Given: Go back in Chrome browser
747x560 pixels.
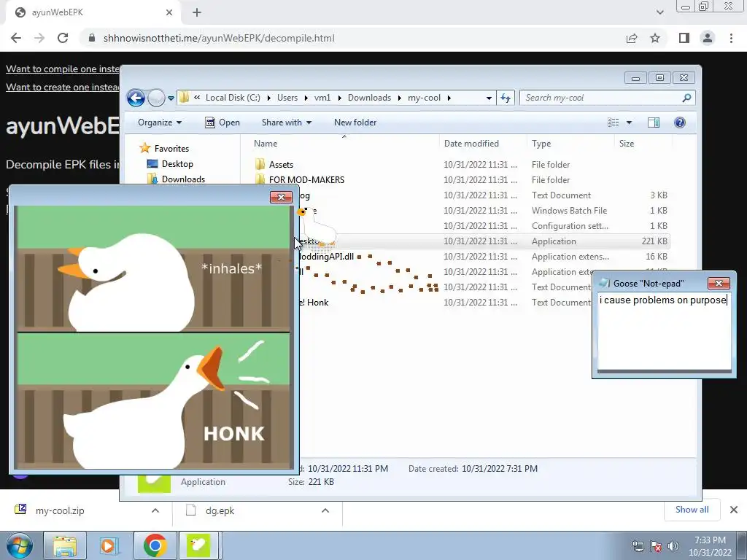Looking at the screenshot, I should pyautogui.click(x=16, y=38).
